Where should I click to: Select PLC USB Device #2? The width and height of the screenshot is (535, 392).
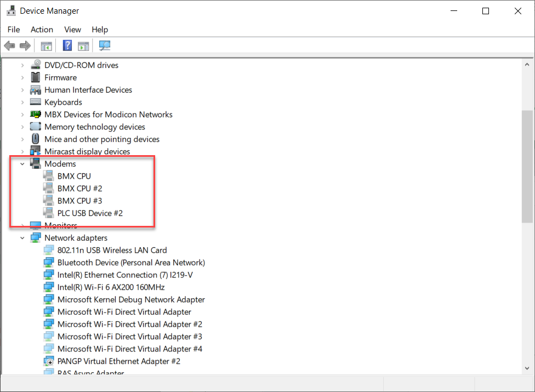(90, 213)
